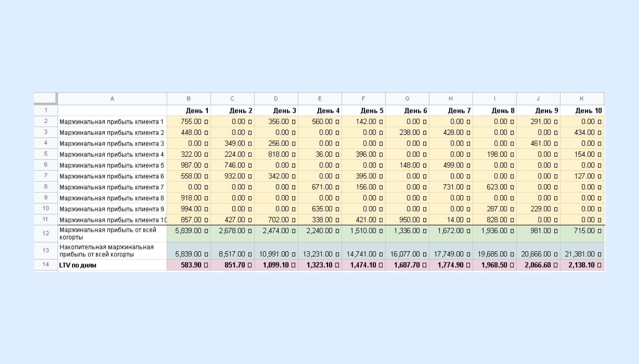This screenshot has height=364, width=639.
Task: Click the select-all corner box of the sheet
Action: [46, 98]
